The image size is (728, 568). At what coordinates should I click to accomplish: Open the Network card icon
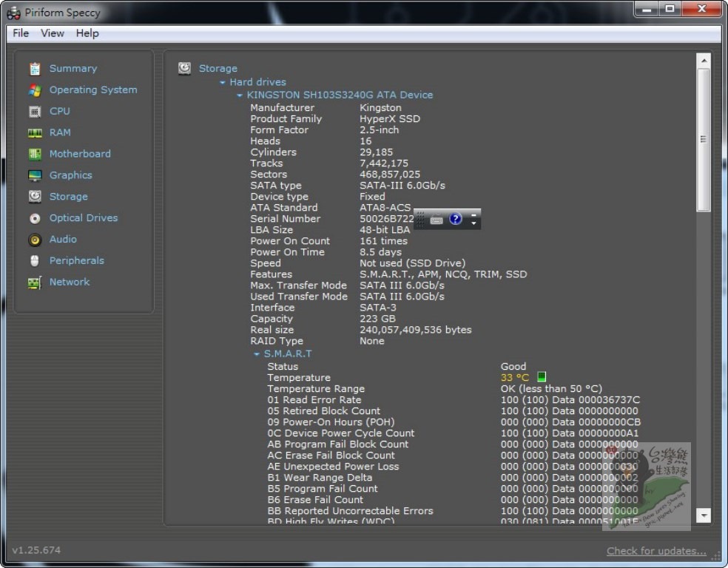35,283
